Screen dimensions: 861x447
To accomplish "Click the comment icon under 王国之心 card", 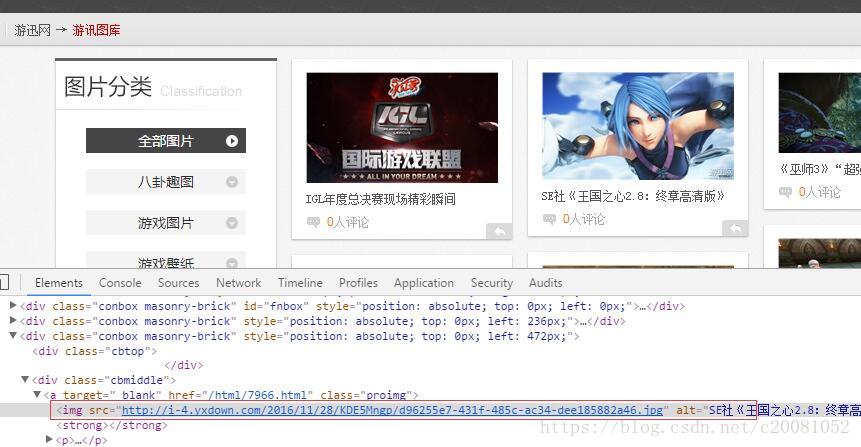I will coord(549,219).
